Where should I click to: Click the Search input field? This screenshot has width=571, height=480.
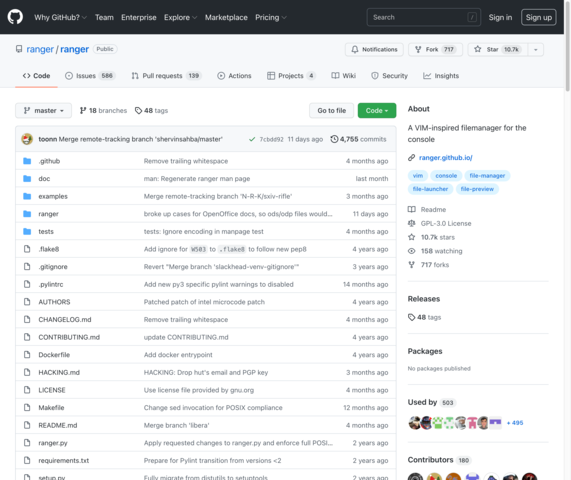[424, 17]
